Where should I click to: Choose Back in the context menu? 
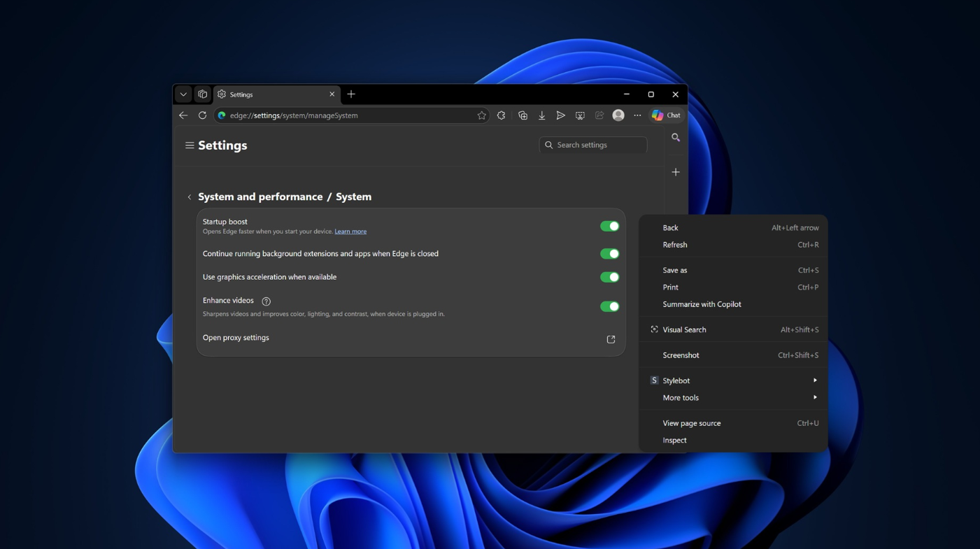click(x=733, y=228)
